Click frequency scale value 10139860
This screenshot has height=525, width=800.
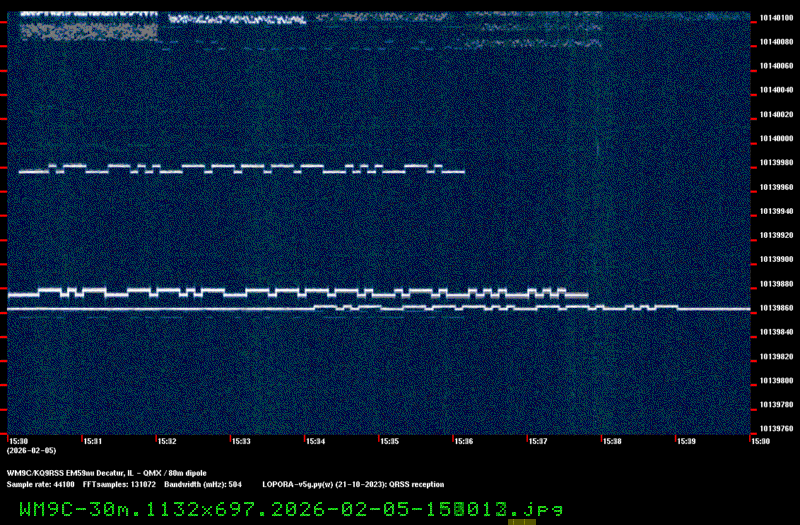click(x=777, y=308)
